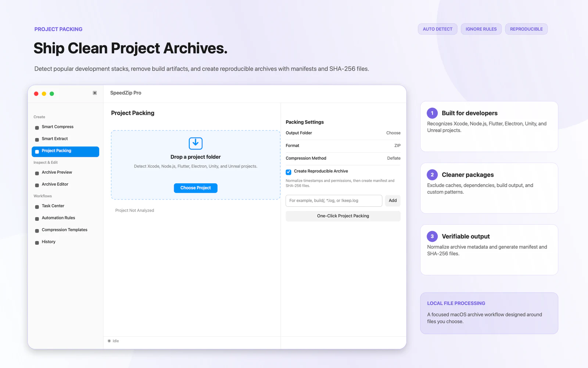The image size is (588, 368).
Task: Open Automation Rules
Action: tap(65, 218)
